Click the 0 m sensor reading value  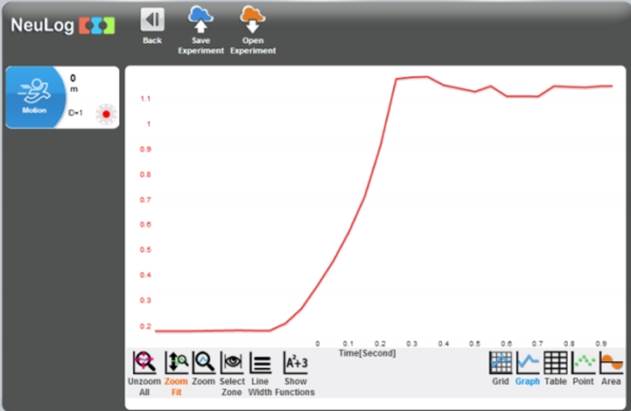[73, 78]
